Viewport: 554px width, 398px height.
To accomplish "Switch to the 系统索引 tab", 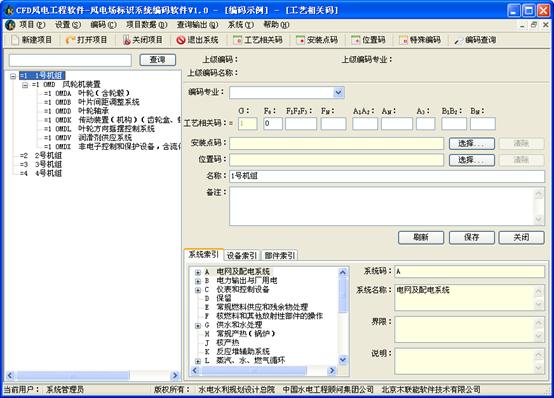I will tap(204, 254).
